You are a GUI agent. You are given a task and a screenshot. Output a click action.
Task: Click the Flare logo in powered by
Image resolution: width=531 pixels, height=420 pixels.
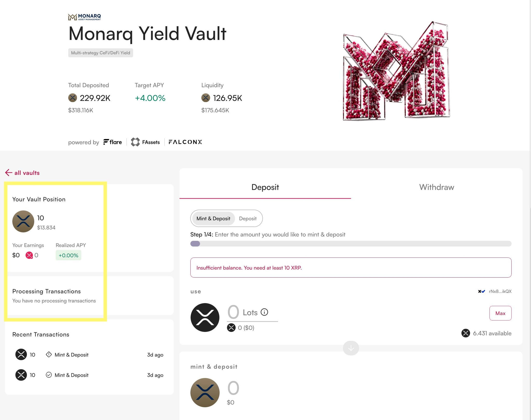[x=113, y=142]
